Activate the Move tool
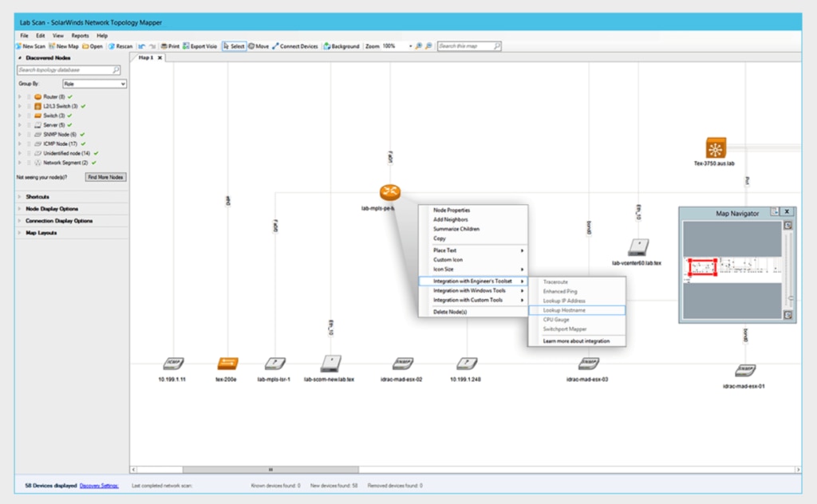This screenshot has width=817, height=504. 259,46
